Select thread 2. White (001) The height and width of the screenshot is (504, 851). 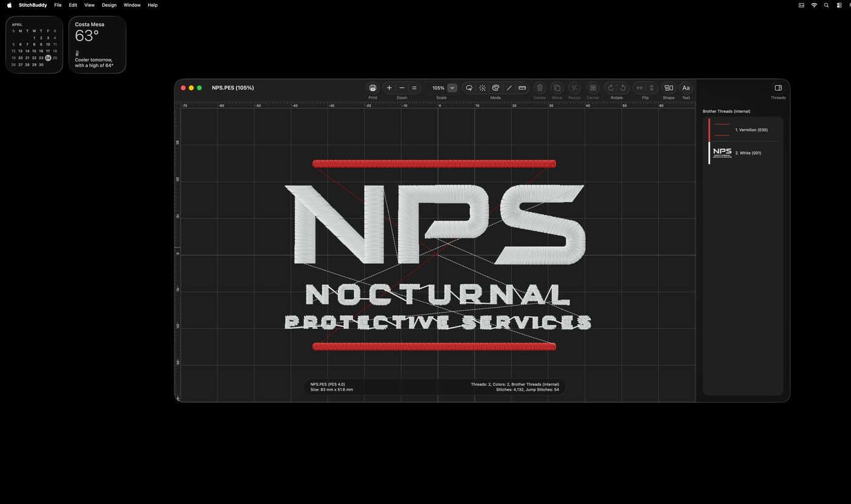[x=743, y=153]
